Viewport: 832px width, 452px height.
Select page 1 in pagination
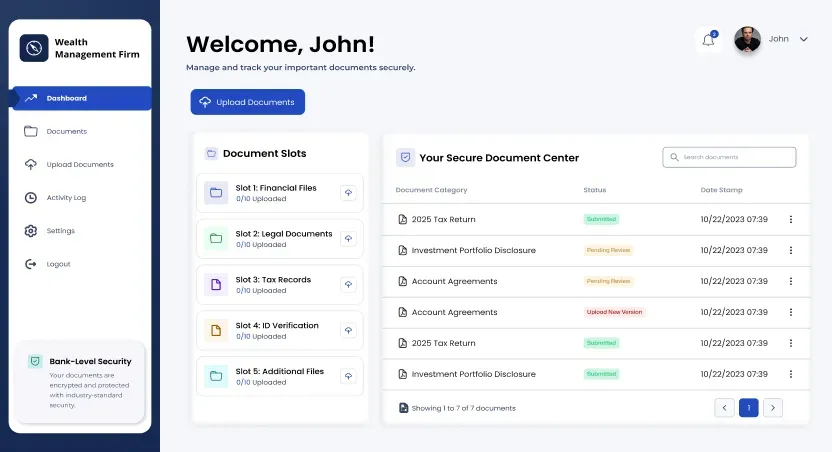[749, 407]
